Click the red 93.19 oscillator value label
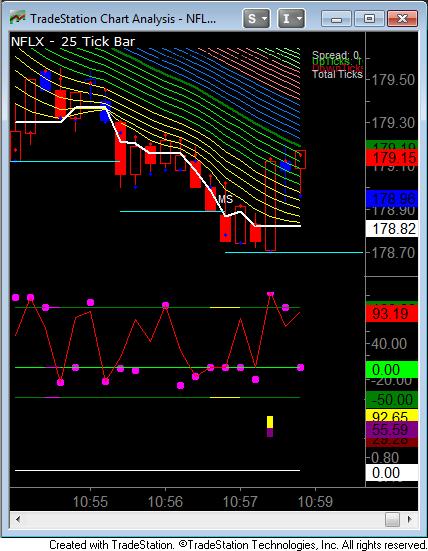428x551 pixels. click(392, 313)
